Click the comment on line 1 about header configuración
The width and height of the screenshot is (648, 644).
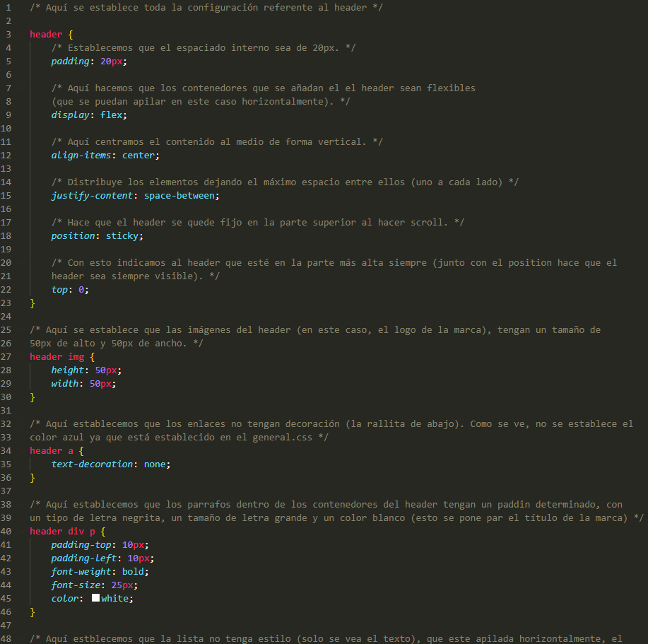[206, 8]
